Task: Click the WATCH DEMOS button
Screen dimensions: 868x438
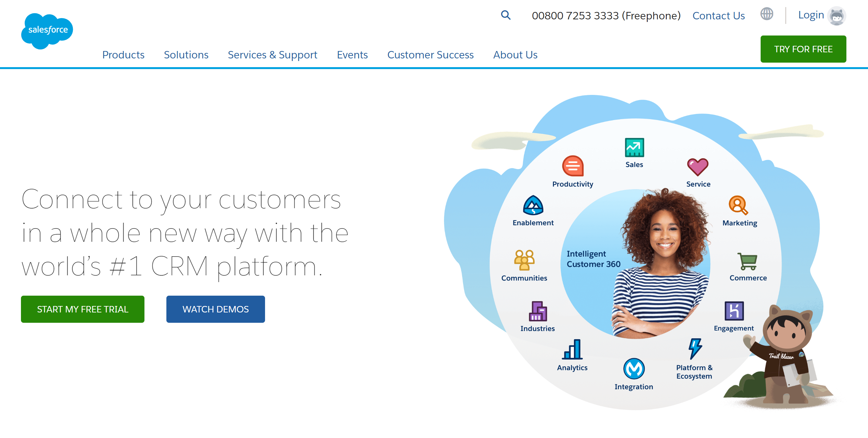Action: (x=215, y=309)
